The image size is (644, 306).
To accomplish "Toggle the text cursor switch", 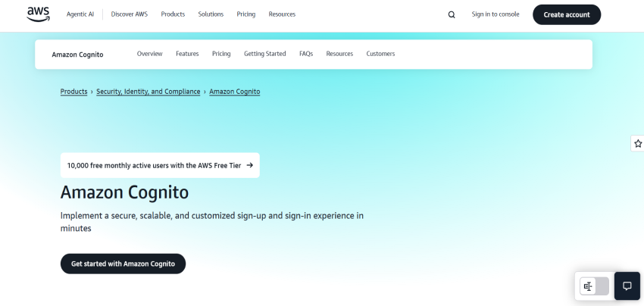I will tap(594, 286).
